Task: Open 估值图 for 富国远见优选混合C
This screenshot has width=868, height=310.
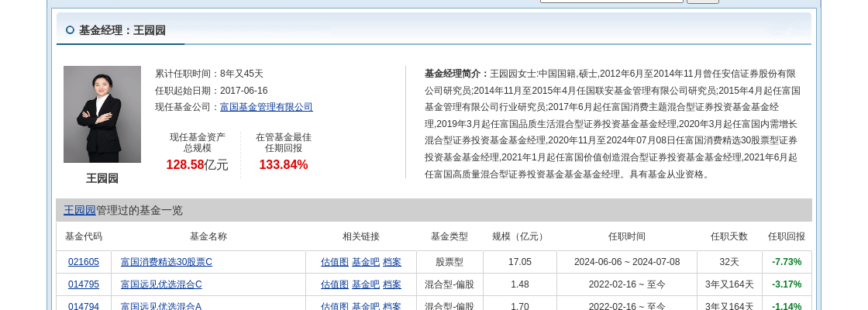Action: [x=335, y=284]
